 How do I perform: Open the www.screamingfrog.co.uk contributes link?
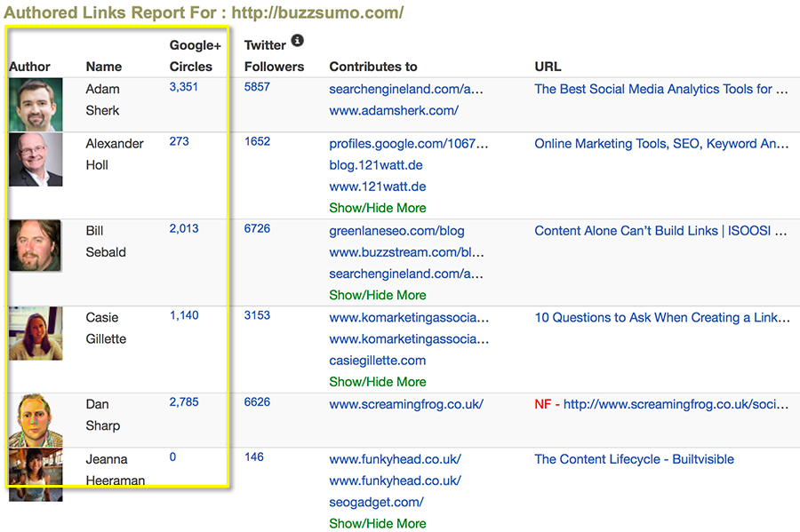406,404
